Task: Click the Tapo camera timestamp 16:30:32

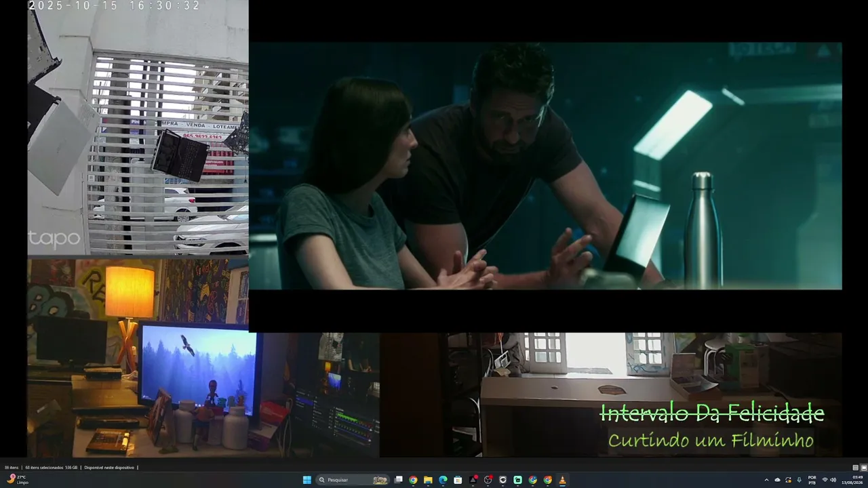Action: [115, 5]
